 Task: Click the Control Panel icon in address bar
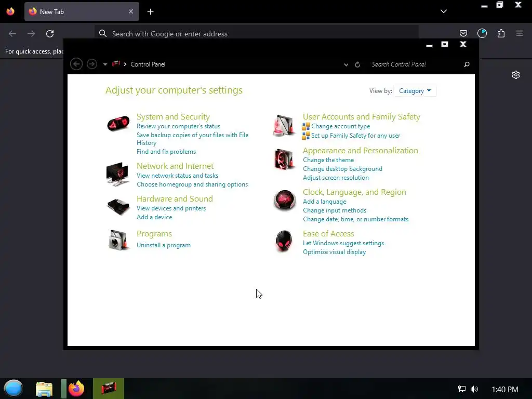point(116,64)
